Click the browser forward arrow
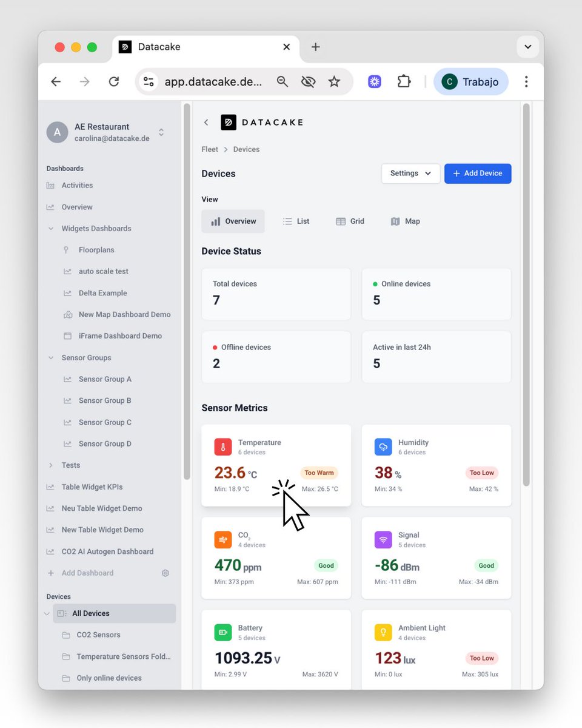 coord(84,81)
